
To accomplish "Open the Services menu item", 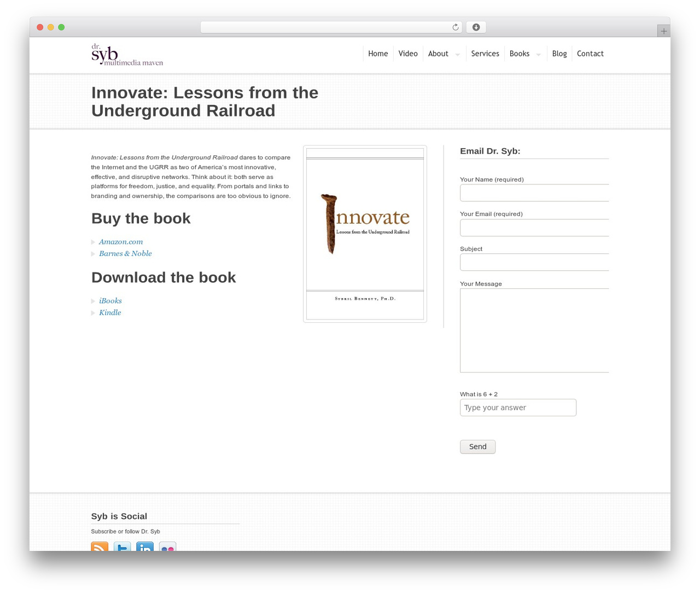I will [485, 54].
